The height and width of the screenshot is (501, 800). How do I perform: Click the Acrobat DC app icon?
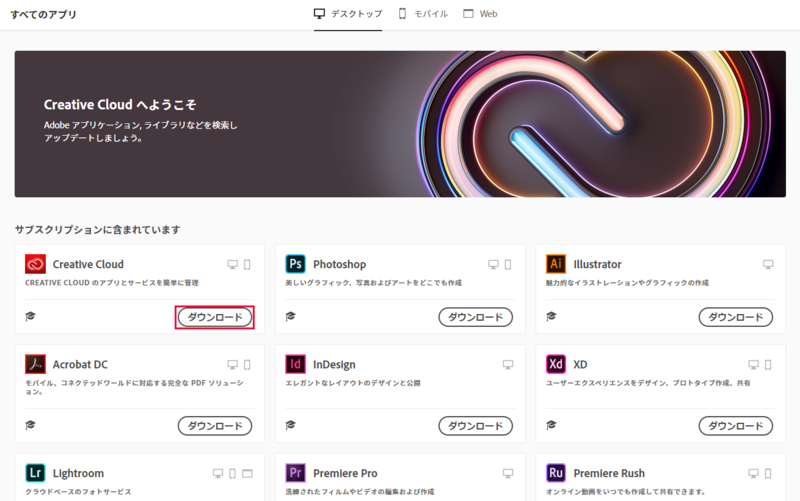[36, 364]
